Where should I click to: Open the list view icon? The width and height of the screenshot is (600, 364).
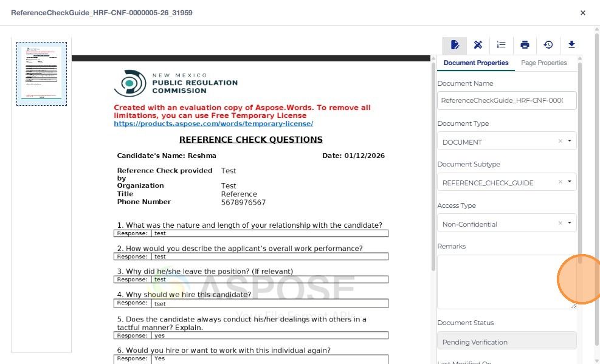click(502, 45)
